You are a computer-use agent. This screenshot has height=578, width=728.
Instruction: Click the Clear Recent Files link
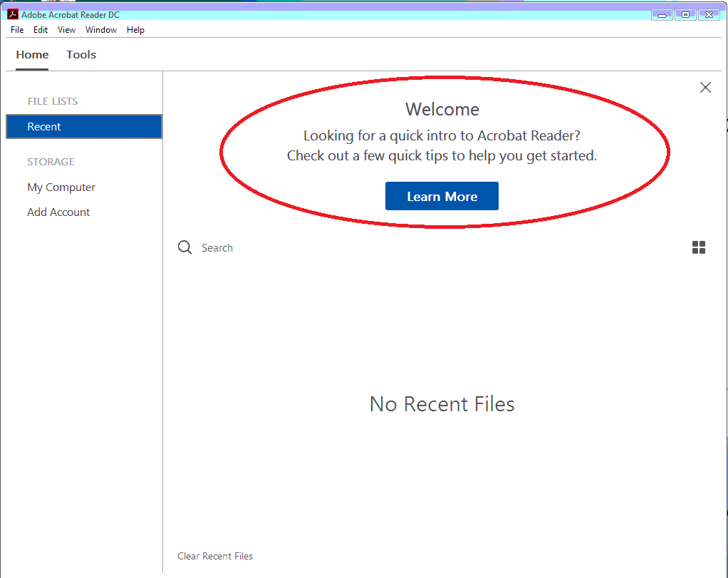[x=215, y=556]
